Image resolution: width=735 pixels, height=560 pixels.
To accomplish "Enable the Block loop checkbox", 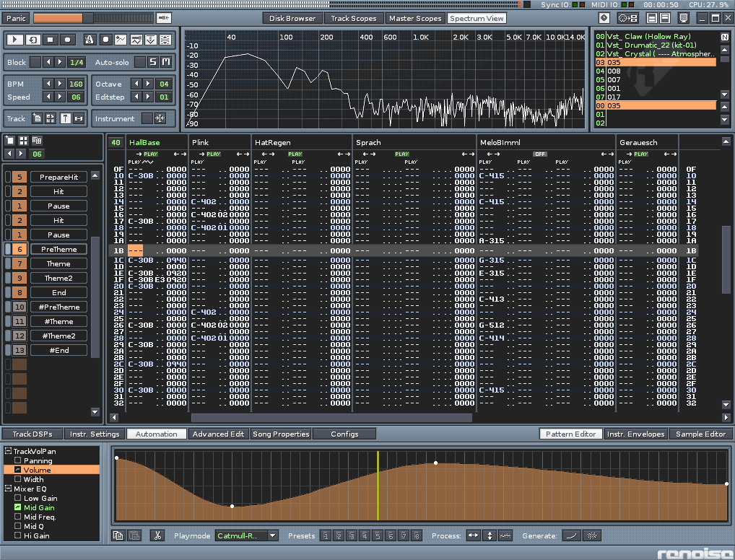I will [35, 62].
